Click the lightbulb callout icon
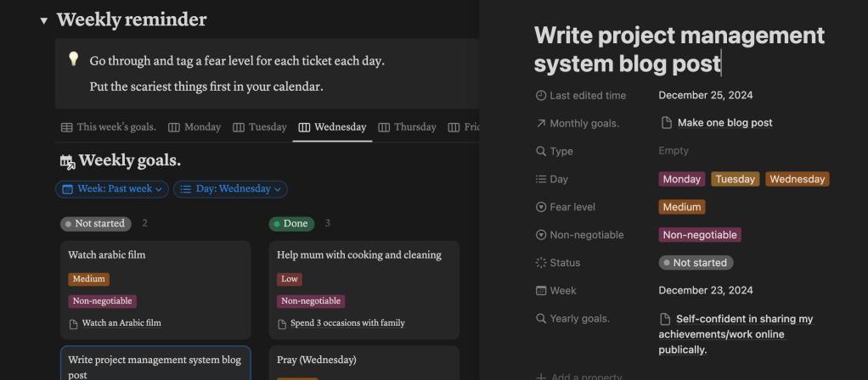 pos(74,59)
